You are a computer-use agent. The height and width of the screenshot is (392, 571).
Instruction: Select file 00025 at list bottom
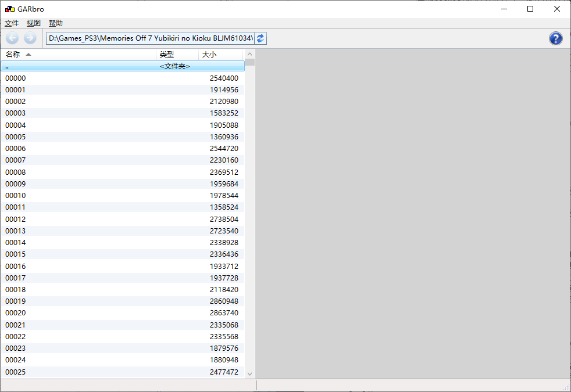click(x=123, y=372)
